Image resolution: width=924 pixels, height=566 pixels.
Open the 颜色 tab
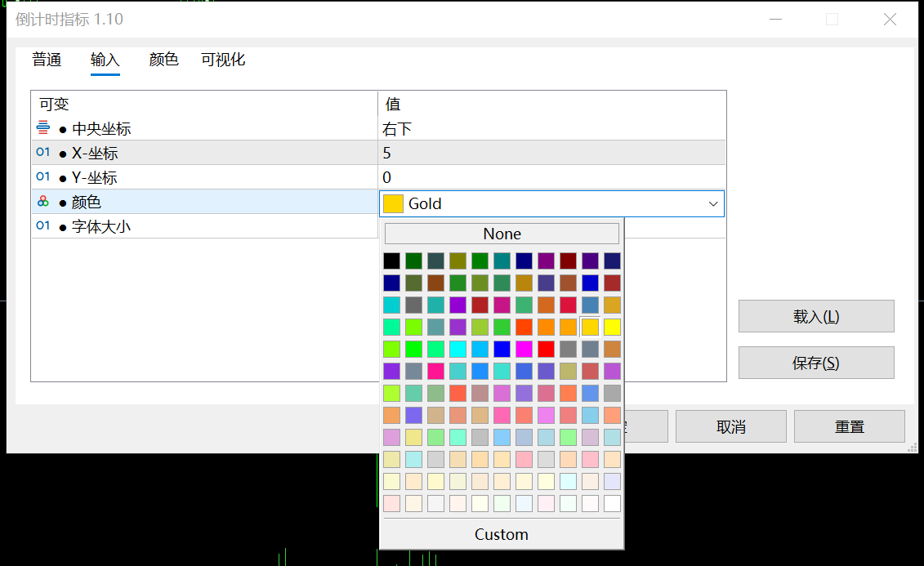coord(164,60)
